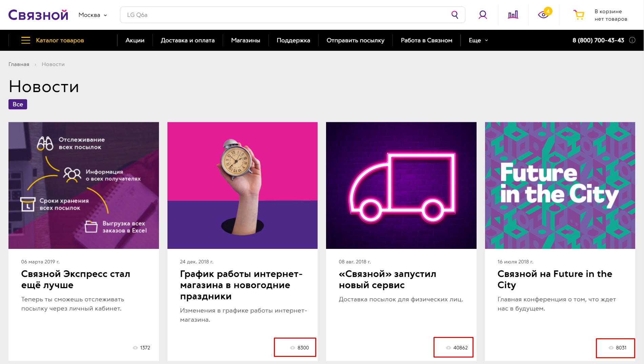This screenshot has width=644, height=364.
Task: Click the date 08 авг. 2018 г.
Action: point(355,262)
